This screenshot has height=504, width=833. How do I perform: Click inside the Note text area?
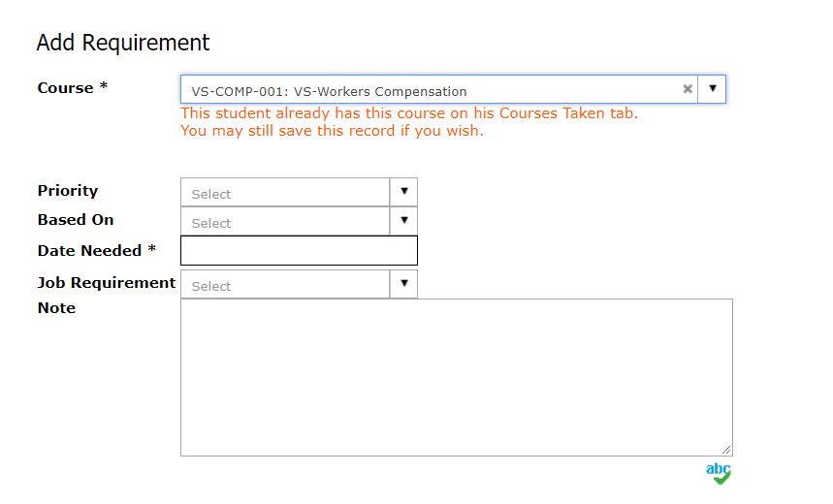tap(456, 377)
